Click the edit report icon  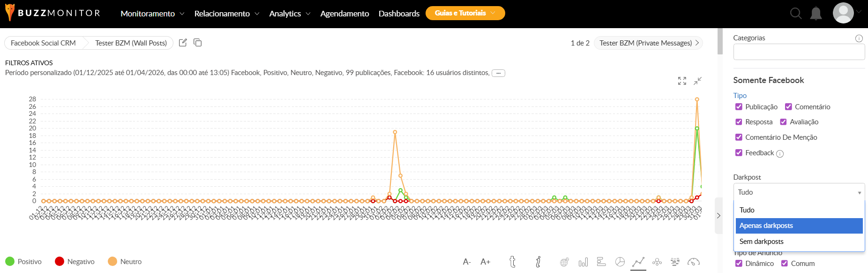[183, 43]
